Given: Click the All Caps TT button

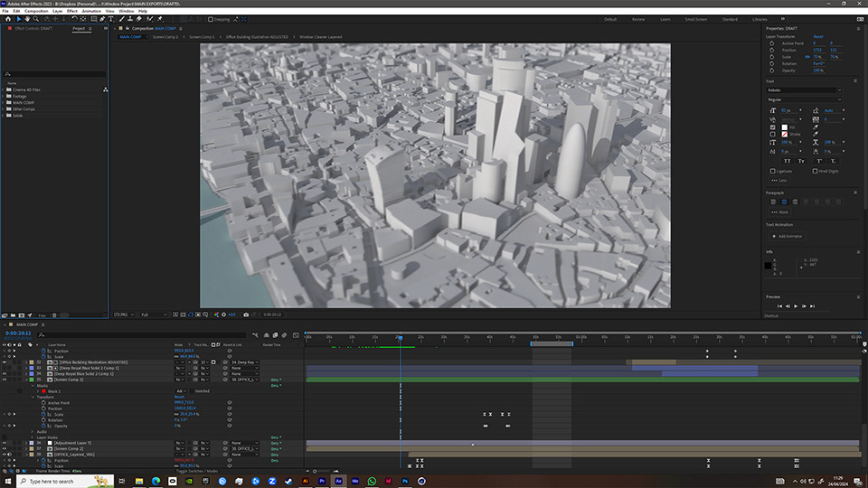Looking at the screenshot, I should coord(788,161).
